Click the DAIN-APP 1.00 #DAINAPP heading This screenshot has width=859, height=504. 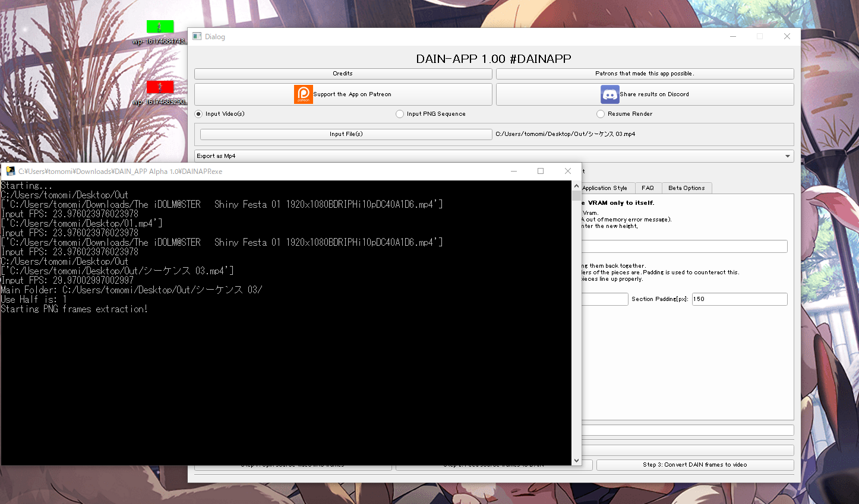[494, 59]
